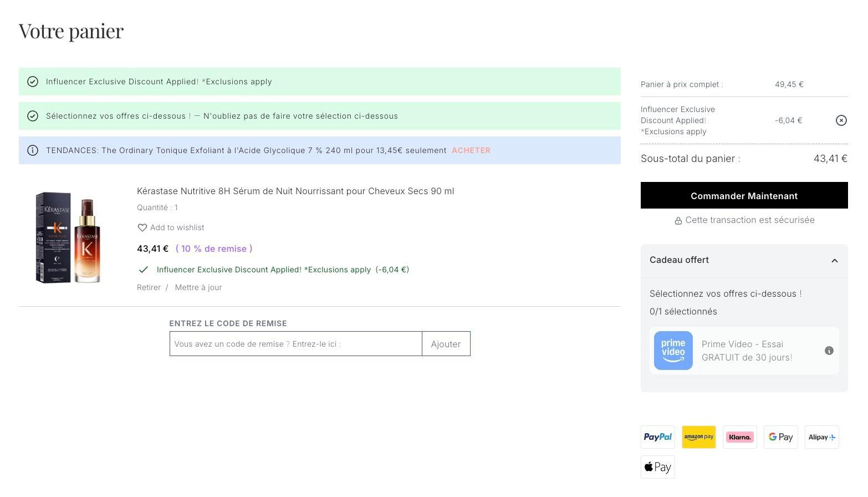The height and width of the screenshot is (497, 868).
Task: Click sidebar text 'Sélectionnez vos offres ci-dessous !'
Action: coord(726,293)
